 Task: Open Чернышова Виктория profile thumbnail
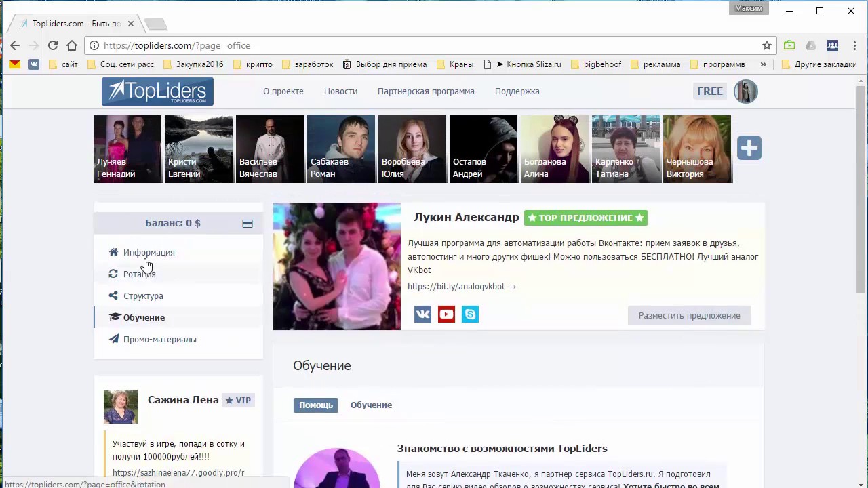697,149
